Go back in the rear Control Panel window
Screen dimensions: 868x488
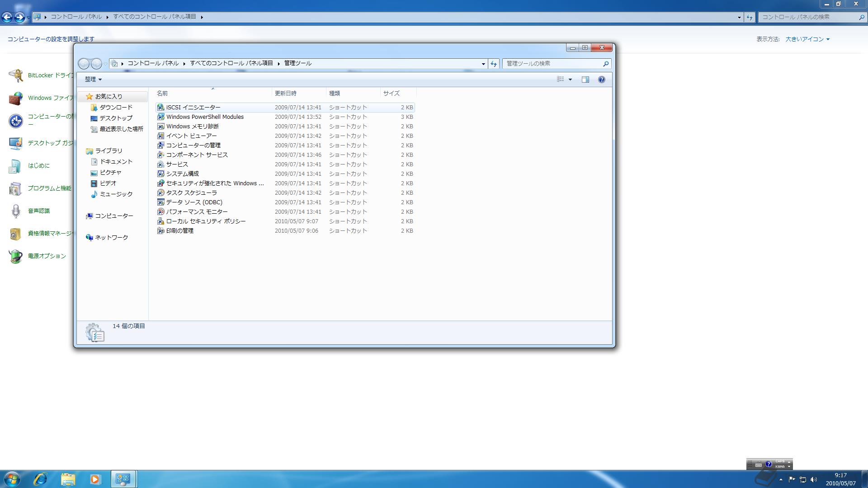pos(7,17)
